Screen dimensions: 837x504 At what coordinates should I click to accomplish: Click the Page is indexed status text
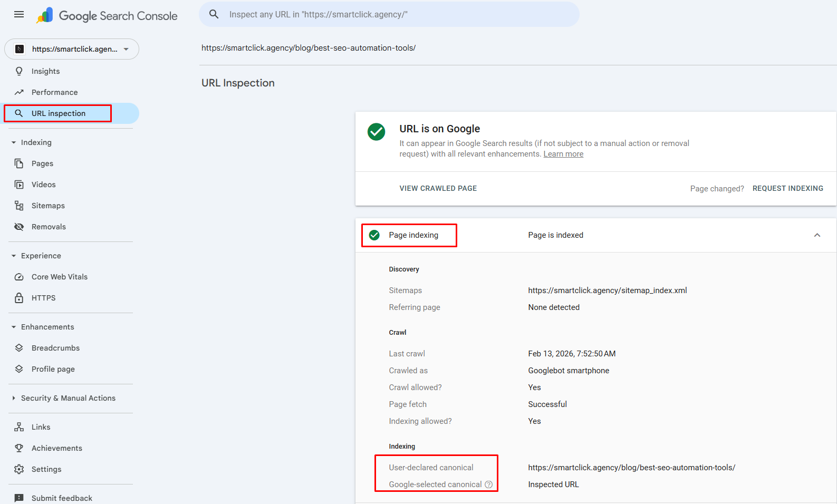pos(556,235)
